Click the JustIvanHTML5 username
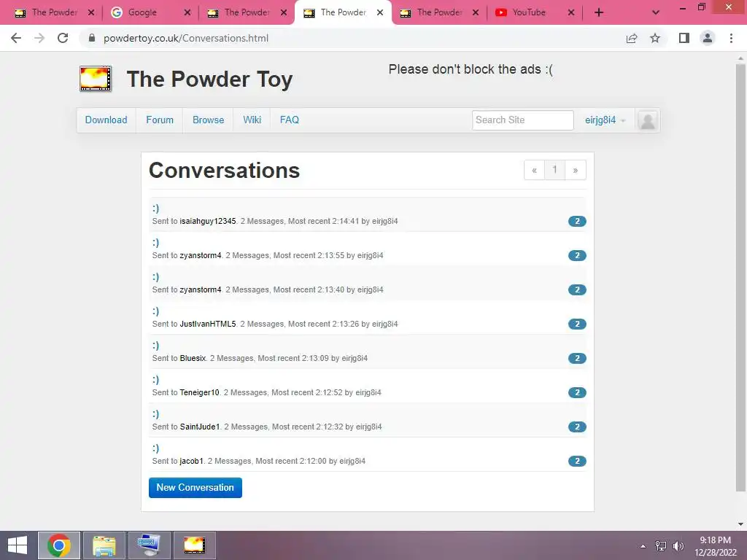Image resolution: width=747 pixels, height=560 pixels. point(208,324)
